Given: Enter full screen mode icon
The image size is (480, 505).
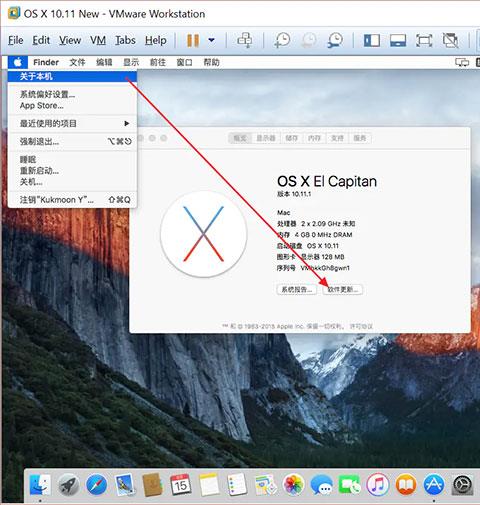Looking at the screenshot, I should tap(424, 40).
